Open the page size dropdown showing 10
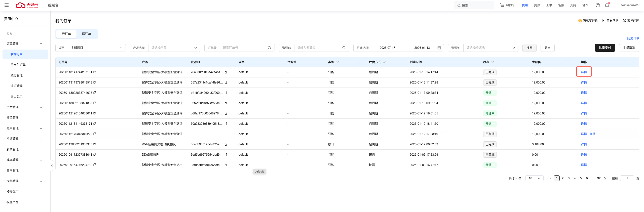Screen dimensions: 644x212 [x=534, y=178]
